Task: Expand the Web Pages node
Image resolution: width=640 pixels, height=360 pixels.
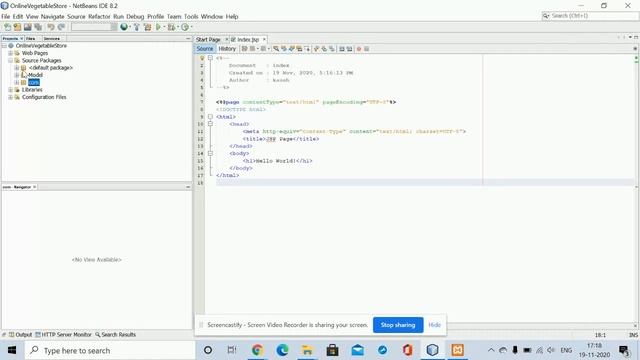Action: (x=10, y=53)
